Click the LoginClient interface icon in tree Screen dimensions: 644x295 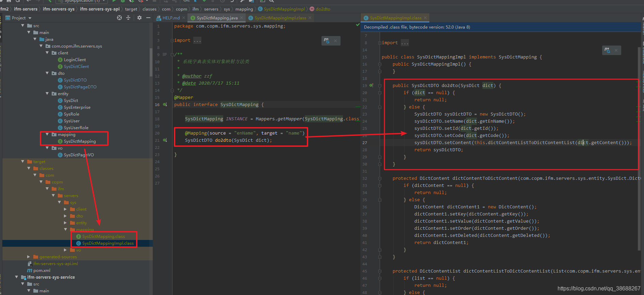[60, 60]
